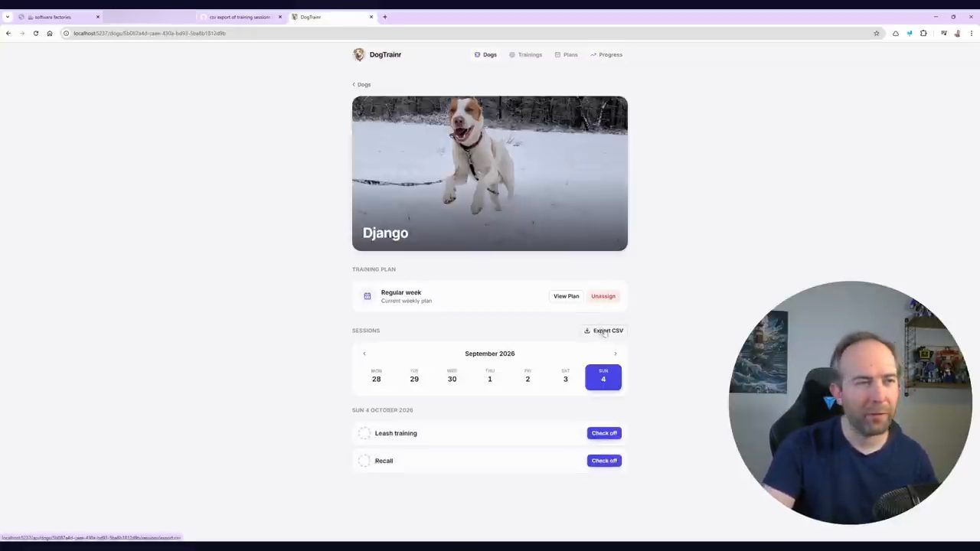Select Friday 2 in the week strip
980x551 pixels.
click(528, 377)
